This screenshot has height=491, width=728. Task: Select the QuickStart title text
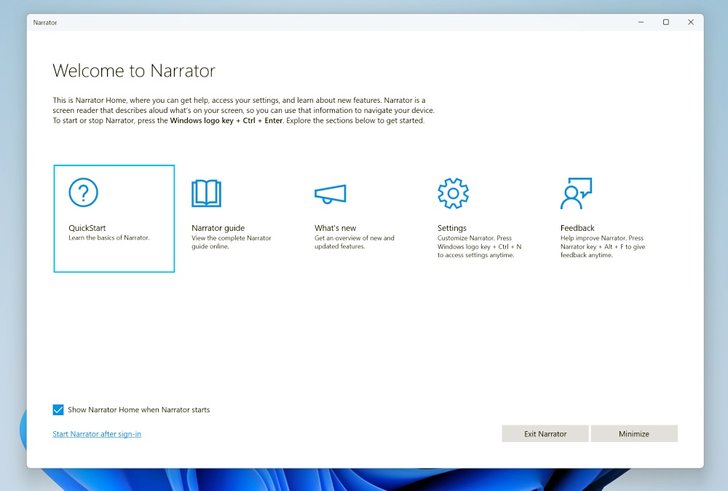[87, 228]
